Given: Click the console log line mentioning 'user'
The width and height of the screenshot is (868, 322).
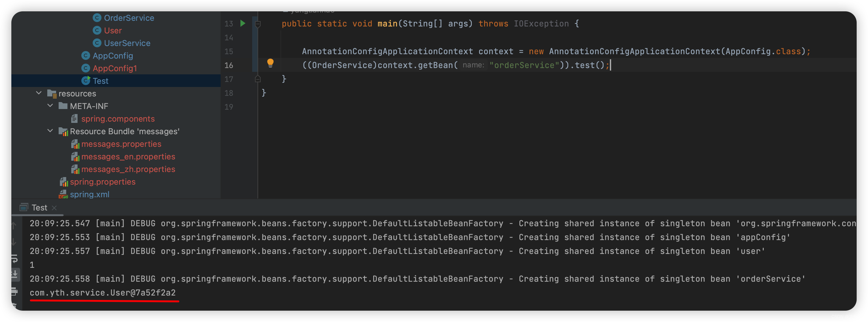Looking at the screenshot, I should tap(397, 251).
